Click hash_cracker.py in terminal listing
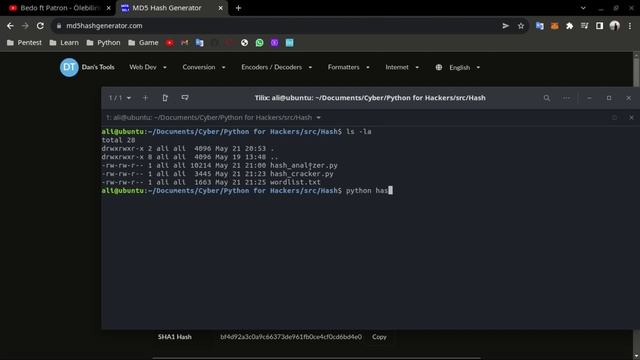 [302, 174]
